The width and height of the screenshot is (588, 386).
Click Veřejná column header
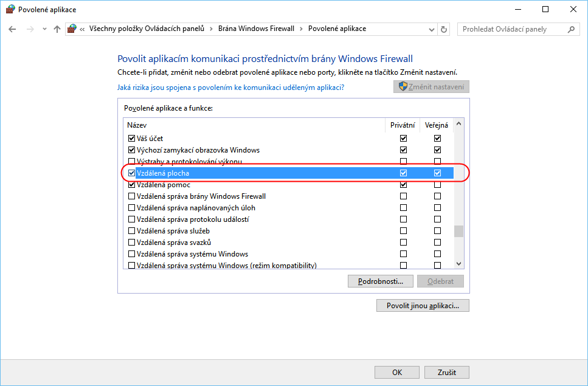coord(437,125)
